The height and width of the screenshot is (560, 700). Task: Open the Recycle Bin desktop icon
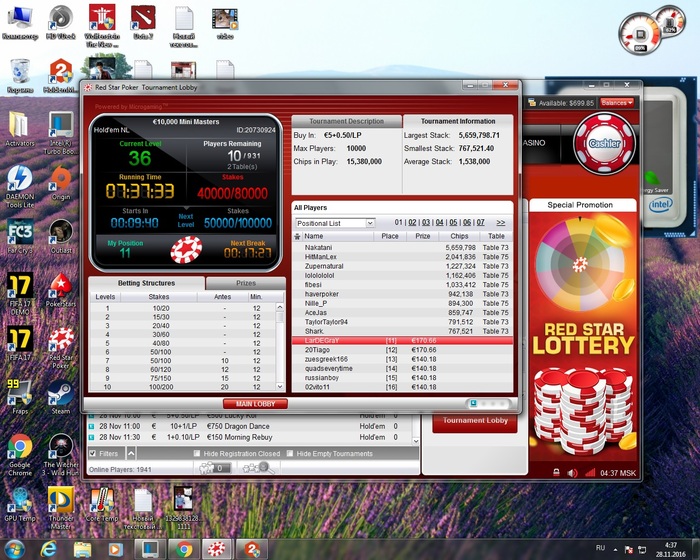point(20,76)
